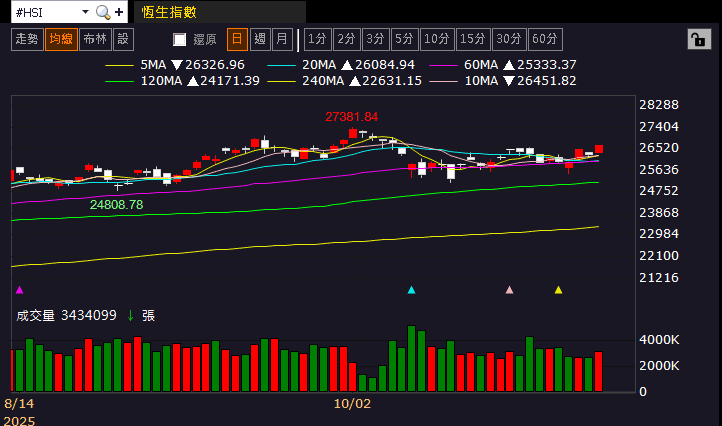The height and width of the screenshot is (426, 722).
Task: Click the magenta triangle timeline marker
Action: coord(19,290)
